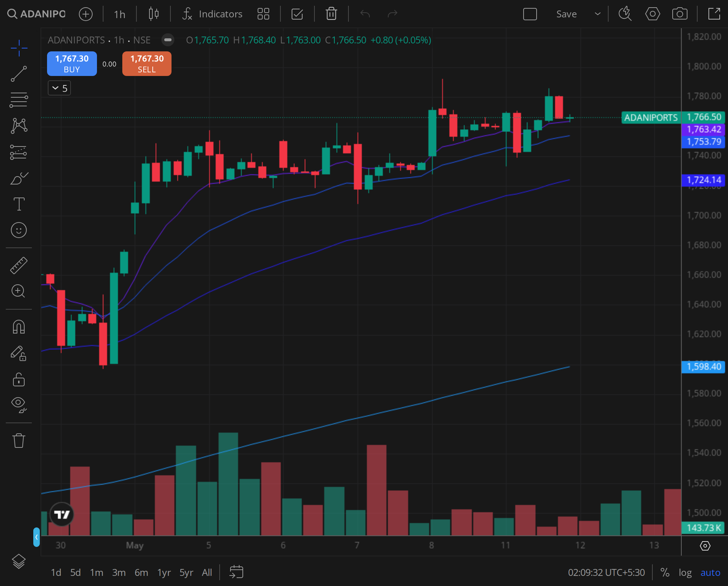728x586 pixels.
Task: Select the 5yr time range
Action: click(186, 573)
